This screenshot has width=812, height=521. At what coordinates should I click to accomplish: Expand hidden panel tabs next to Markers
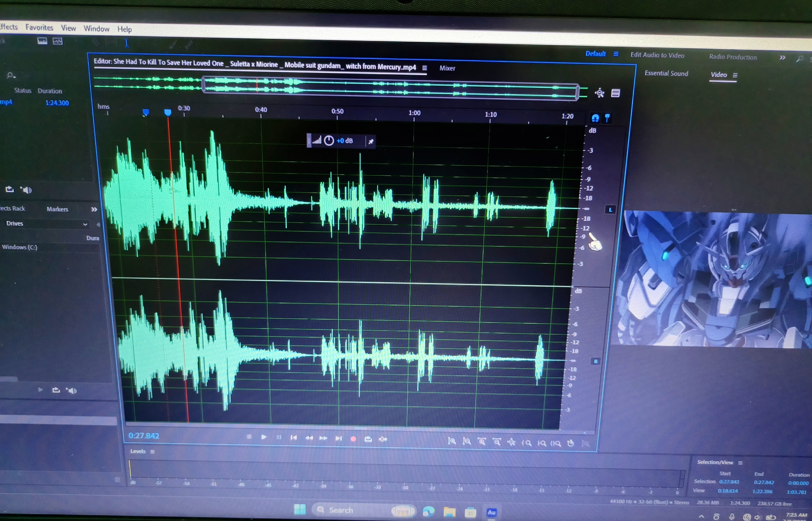94,209
